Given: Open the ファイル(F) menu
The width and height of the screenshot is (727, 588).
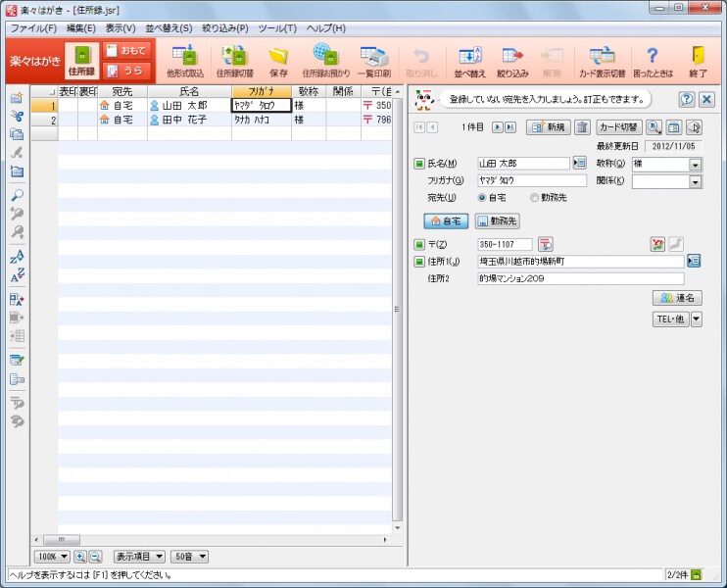Looking at the screenshot, I should [33, 27].
